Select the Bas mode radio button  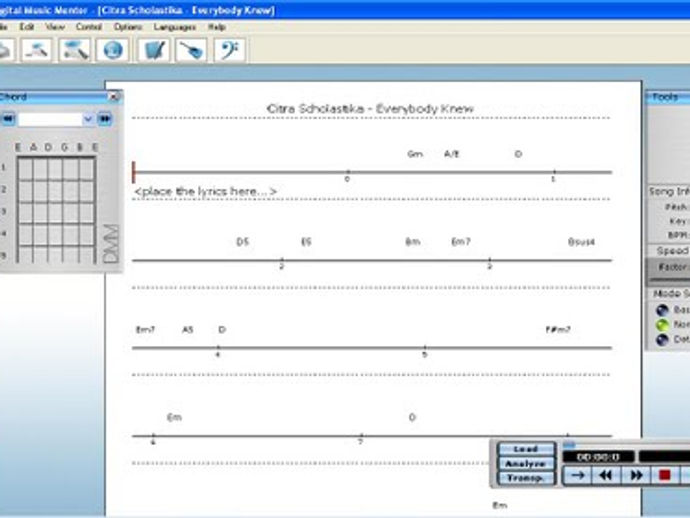(x=662, y=310)
